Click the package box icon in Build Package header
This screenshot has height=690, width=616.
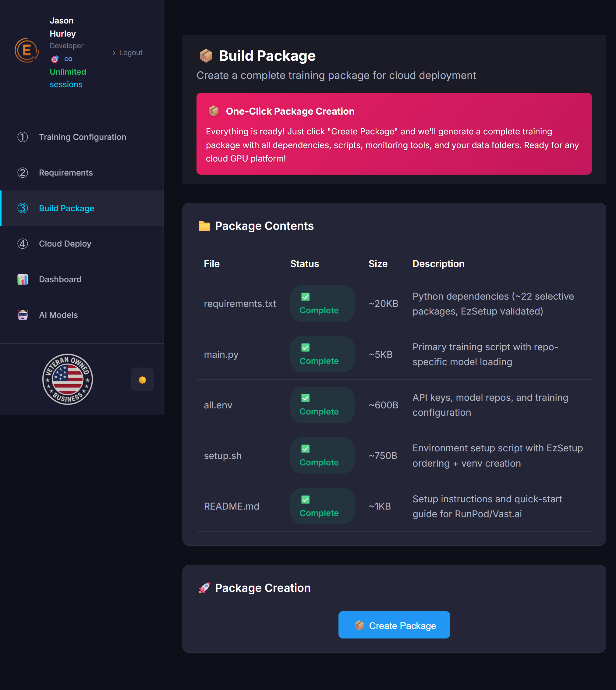(207, 55)
